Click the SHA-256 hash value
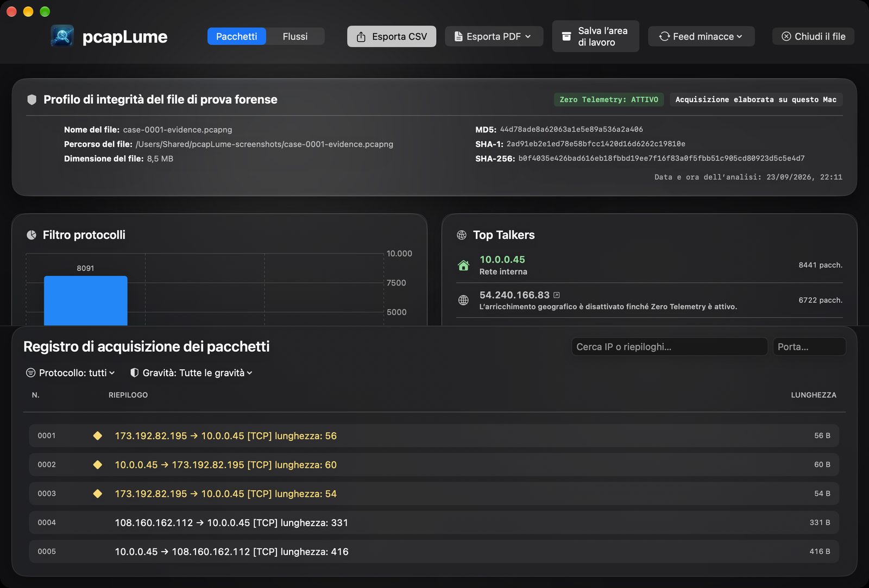 point(662,159)
